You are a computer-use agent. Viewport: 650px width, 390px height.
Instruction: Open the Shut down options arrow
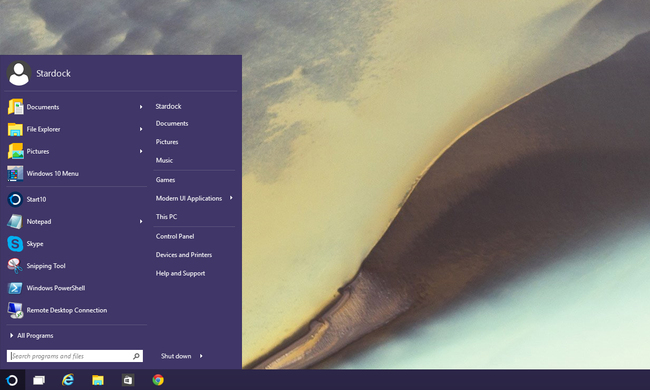[x=201, y=356]
